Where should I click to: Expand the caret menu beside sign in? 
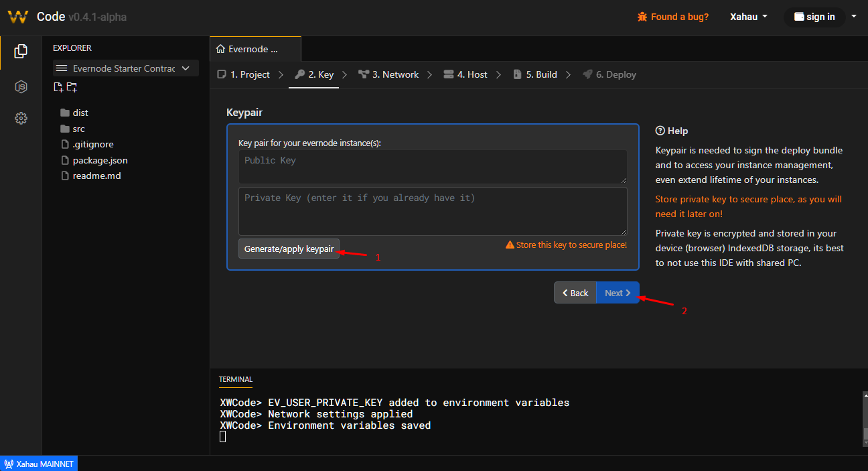pos(853,16)
